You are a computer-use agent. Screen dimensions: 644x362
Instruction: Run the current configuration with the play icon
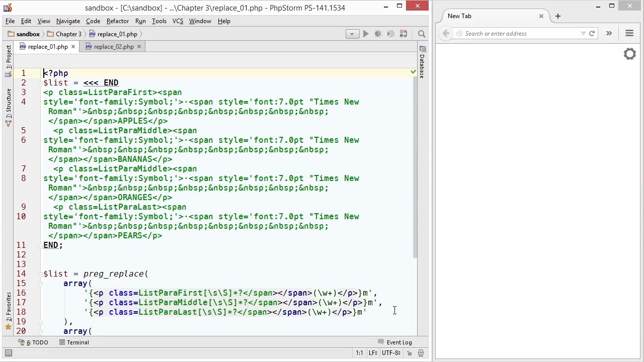click(366, 34)
